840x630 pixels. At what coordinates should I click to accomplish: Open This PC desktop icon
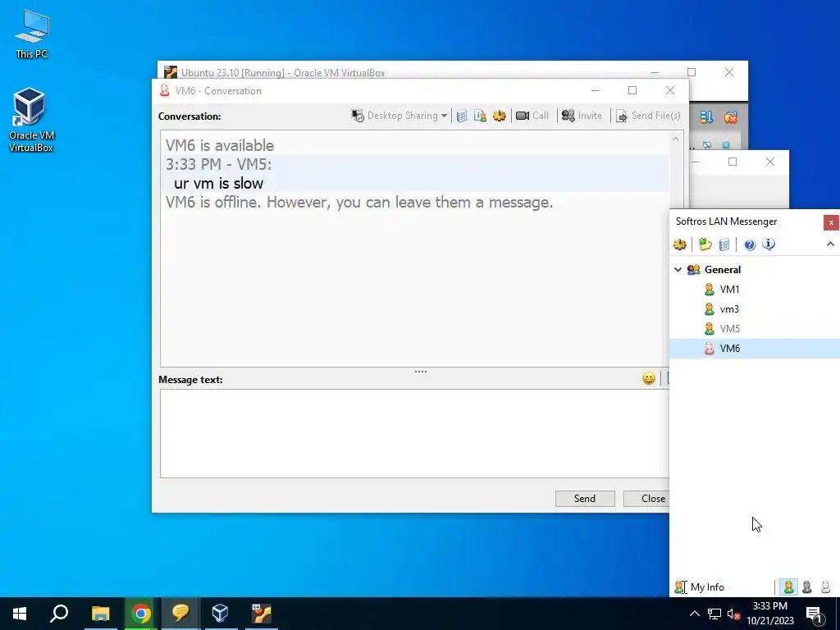pos(31,34)
